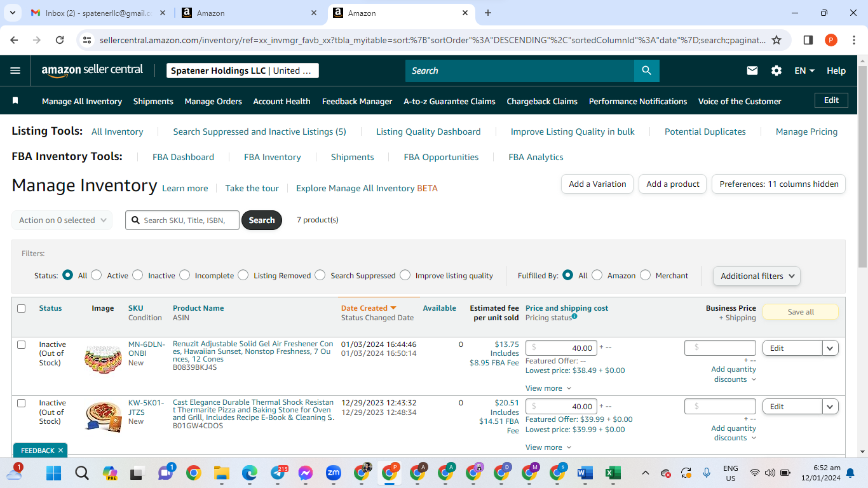Choose the Inactive status radio button
This screenshot has width=868, height=488.
pyautogui.click(x=138, y=275)
